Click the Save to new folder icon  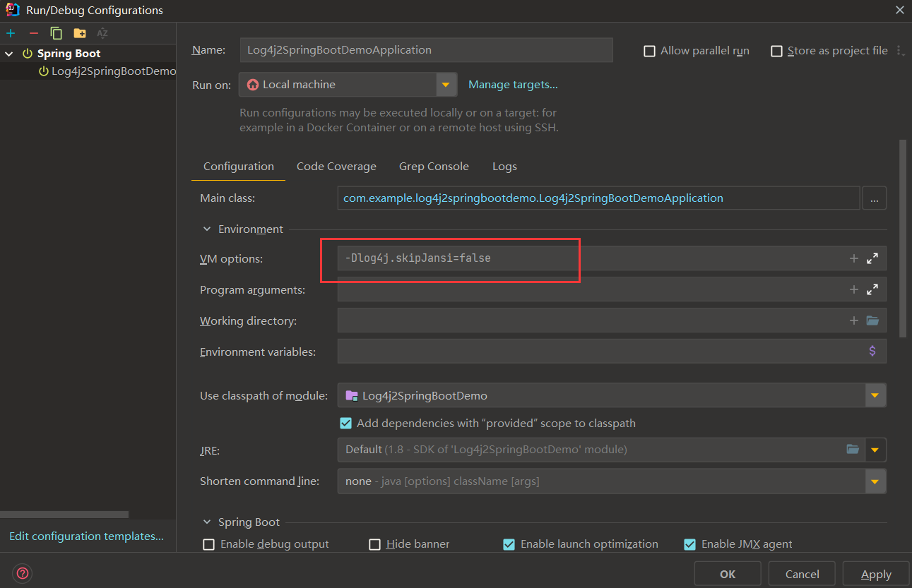pyautogui.click(x=80, y=33)
